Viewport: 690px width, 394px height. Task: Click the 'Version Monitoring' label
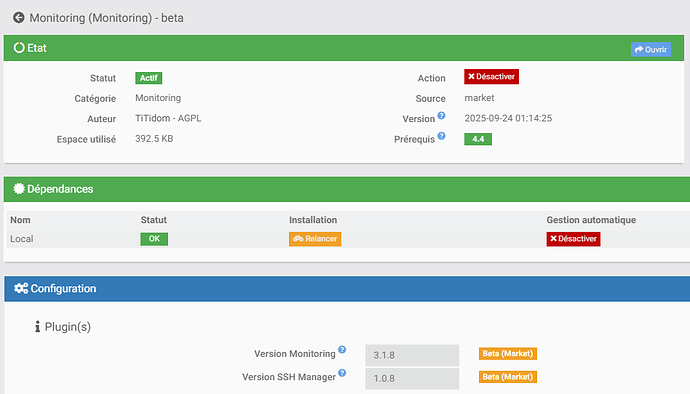(x=295, y=354)
